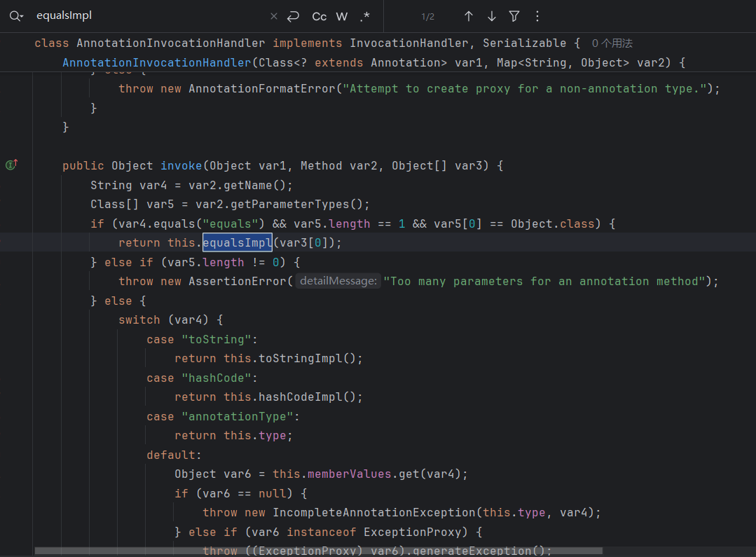
Task: Click the implements-method gutter icon beside invoke
Action: 11,165
